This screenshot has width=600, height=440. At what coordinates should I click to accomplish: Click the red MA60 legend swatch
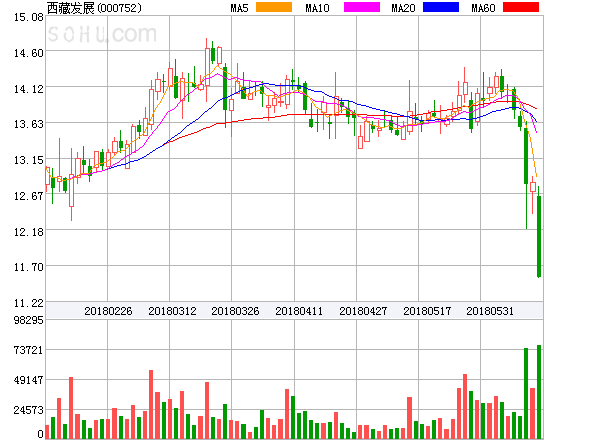[x=521, y=7]
